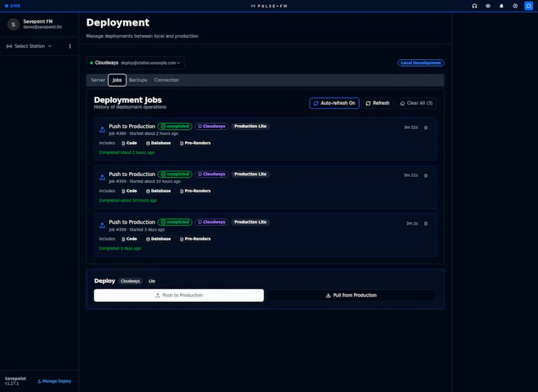Click the LIVE indicator
This screenshot has width=538, height=392.
click(12, 6)
